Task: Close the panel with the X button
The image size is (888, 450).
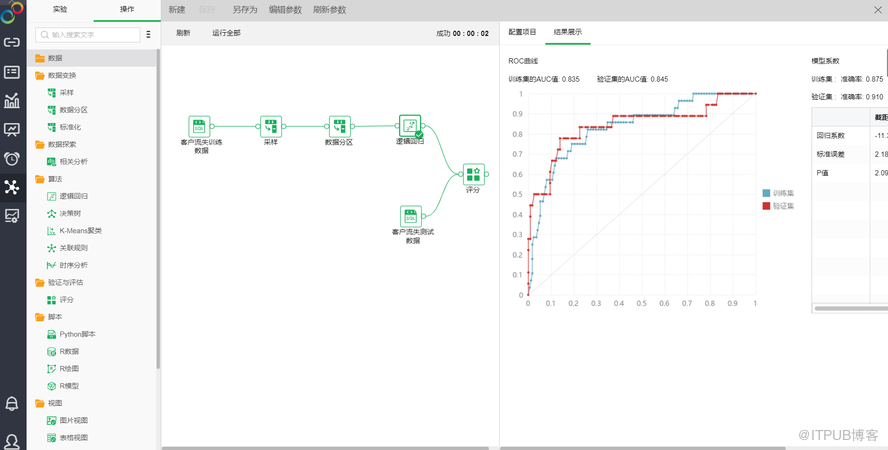Action: click(x=877, y=10)
